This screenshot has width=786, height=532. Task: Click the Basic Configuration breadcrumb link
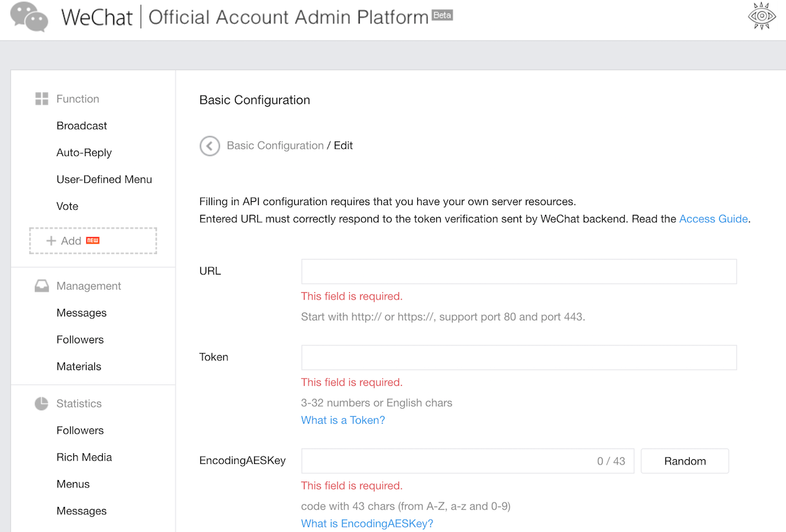pyautogui.click(x=275, y=145)
